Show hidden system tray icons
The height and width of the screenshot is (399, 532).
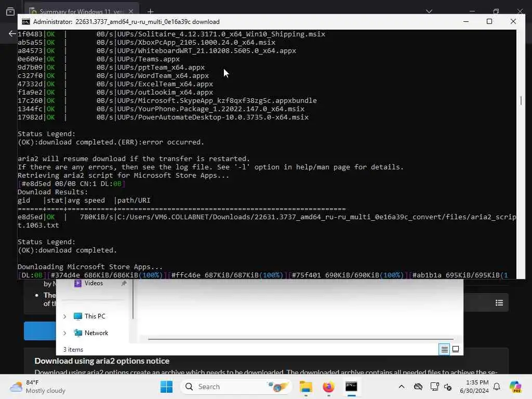click(x=402, y=387)
